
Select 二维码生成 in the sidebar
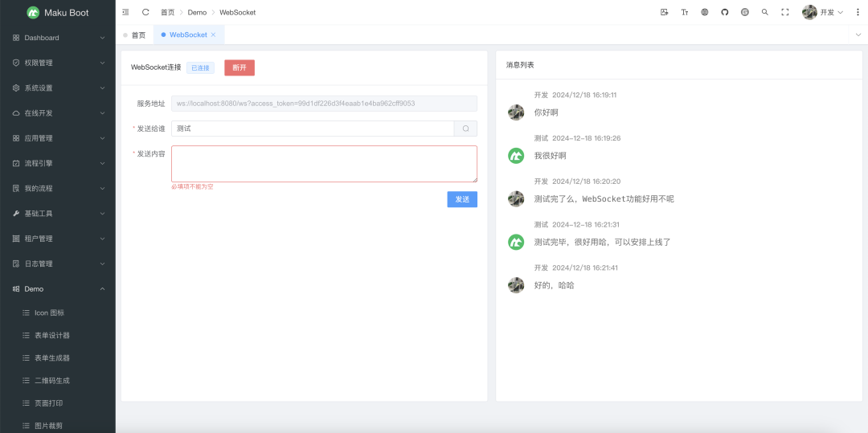[x=51, y=380]
